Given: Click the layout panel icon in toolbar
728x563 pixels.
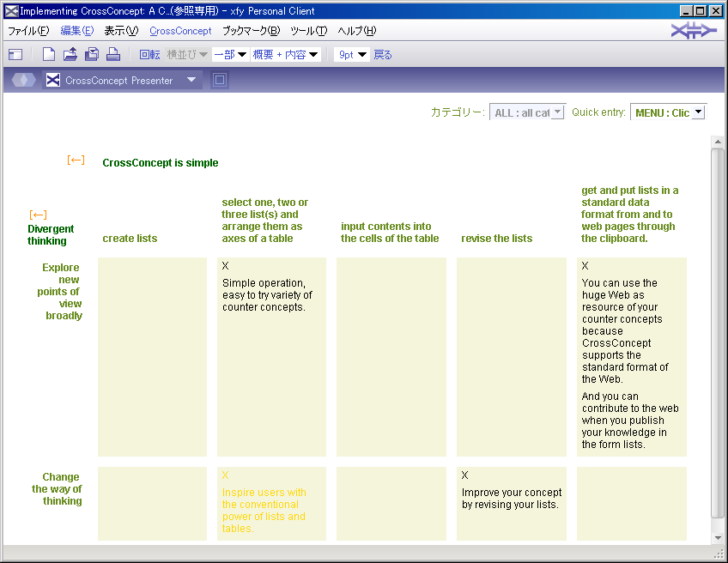Looking at the screenshot, I should (15, 55).
